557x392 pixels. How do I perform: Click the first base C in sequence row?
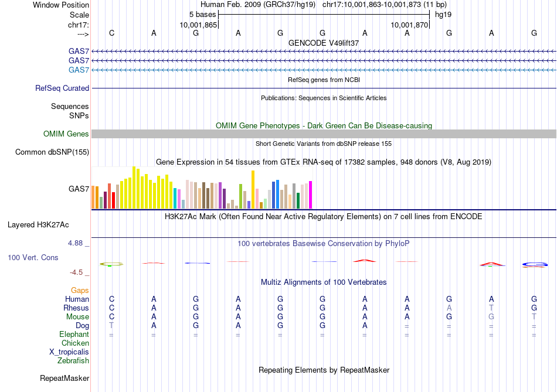(x=111, y=33)
